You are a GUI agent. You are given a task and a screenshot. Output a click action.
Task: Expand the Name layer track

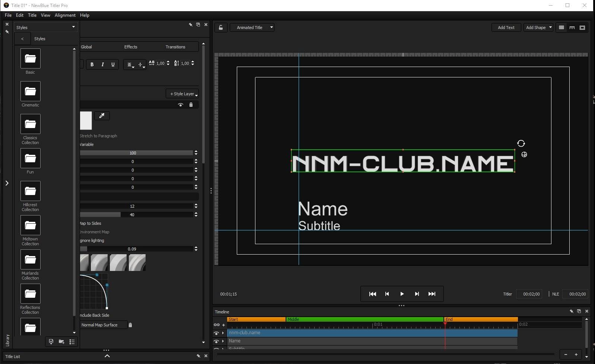(x=223, y=341)
